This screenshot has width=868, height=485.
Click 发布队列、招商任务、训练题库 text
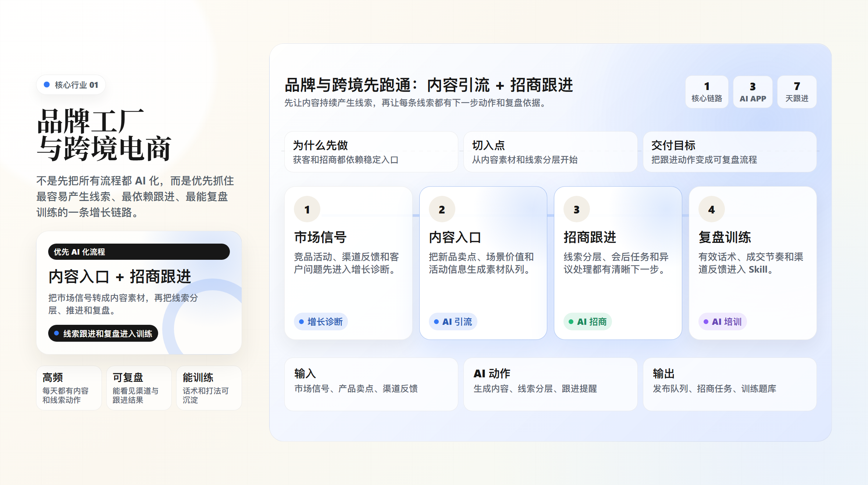(715, 389)
